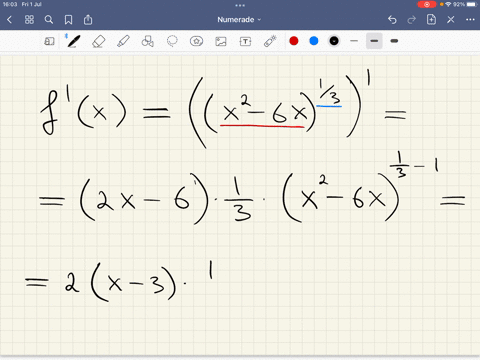
Task: Select the Lasso selection tool
Action: tap(172, 41)
